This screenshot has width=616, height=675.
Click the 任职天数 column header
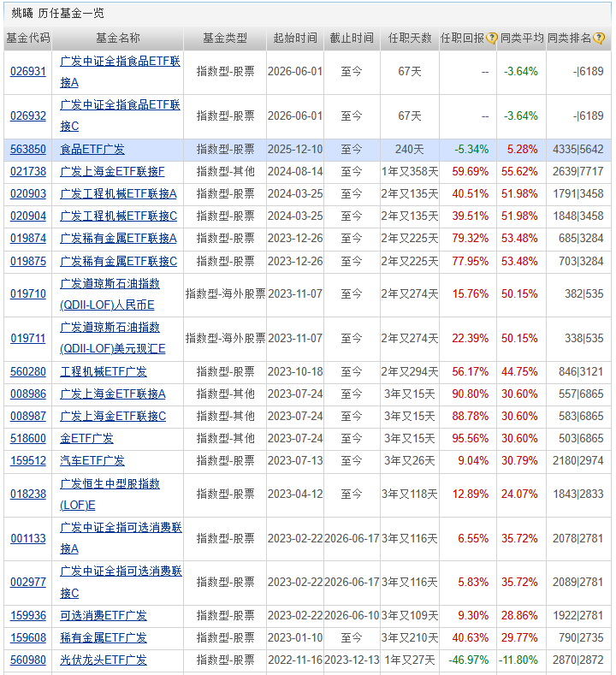coord(410,38)
